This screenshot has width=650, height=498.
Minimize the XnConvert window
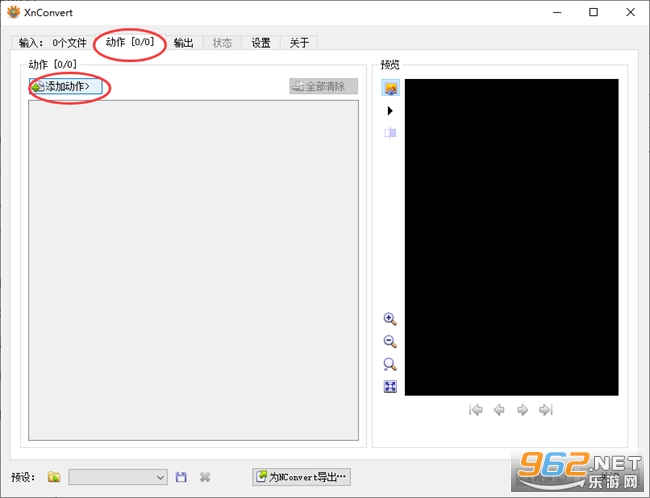tap(557, 12)
